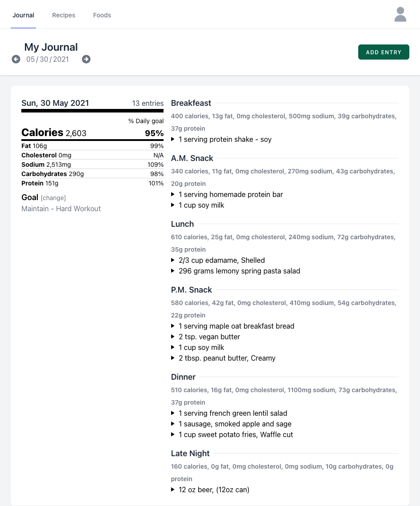The height and width of the screenshot is (506, 420).
Task: Click the journal date input field
Action: [48, 59]
